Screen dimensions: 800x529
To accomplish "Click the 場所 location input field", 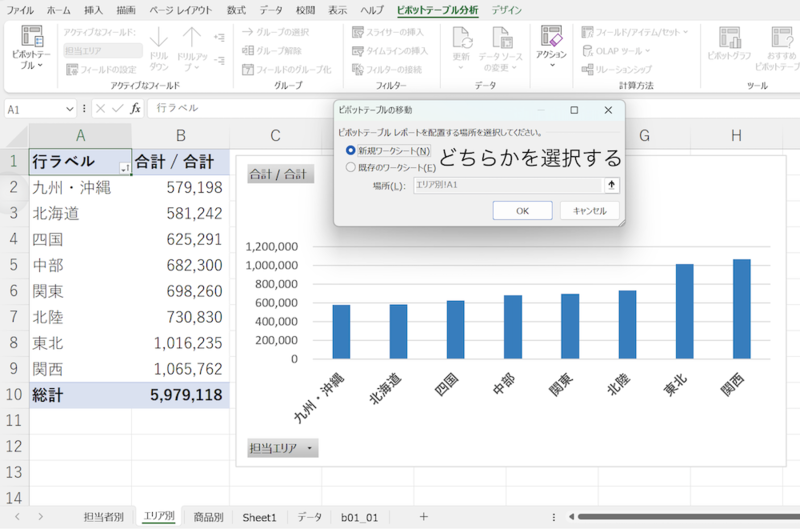I will 508,185.
